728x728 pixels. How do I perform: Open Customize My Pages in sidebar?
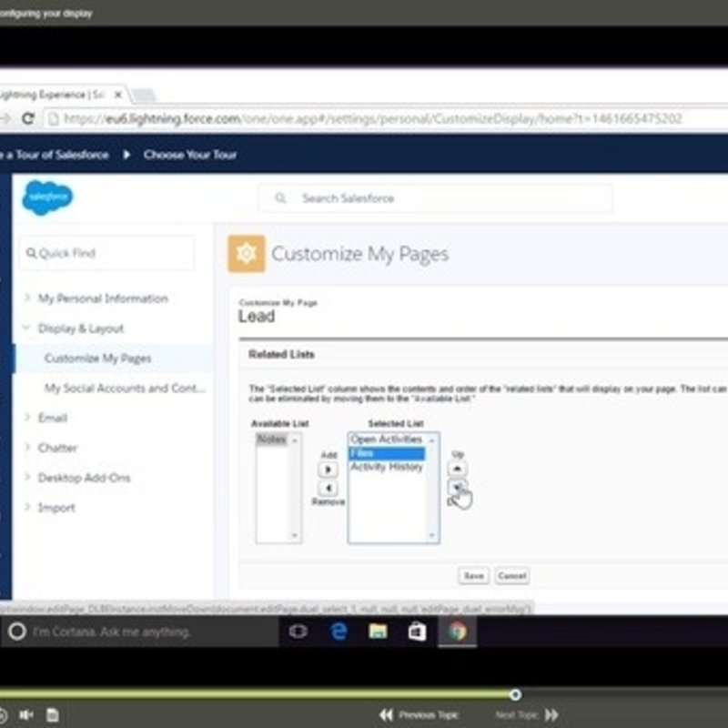98,358
